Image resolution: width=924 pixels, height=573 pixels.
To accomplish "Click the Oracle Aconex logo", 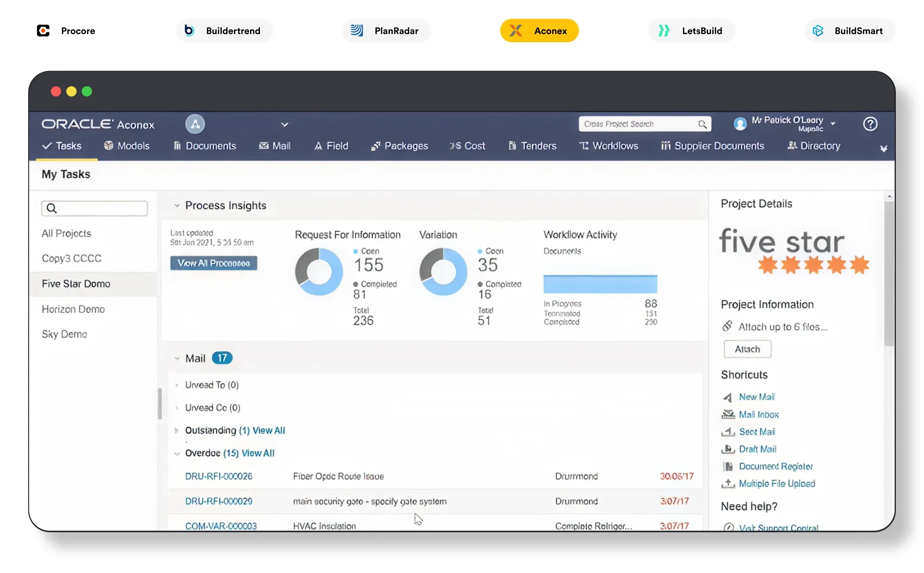I will click(x=98, y=124).
